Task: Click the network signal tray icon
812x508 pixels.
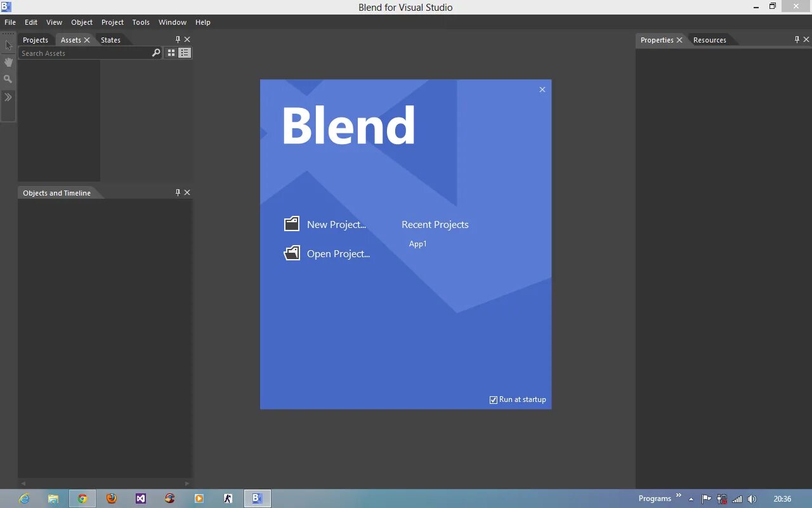Action: coord(737,499)
